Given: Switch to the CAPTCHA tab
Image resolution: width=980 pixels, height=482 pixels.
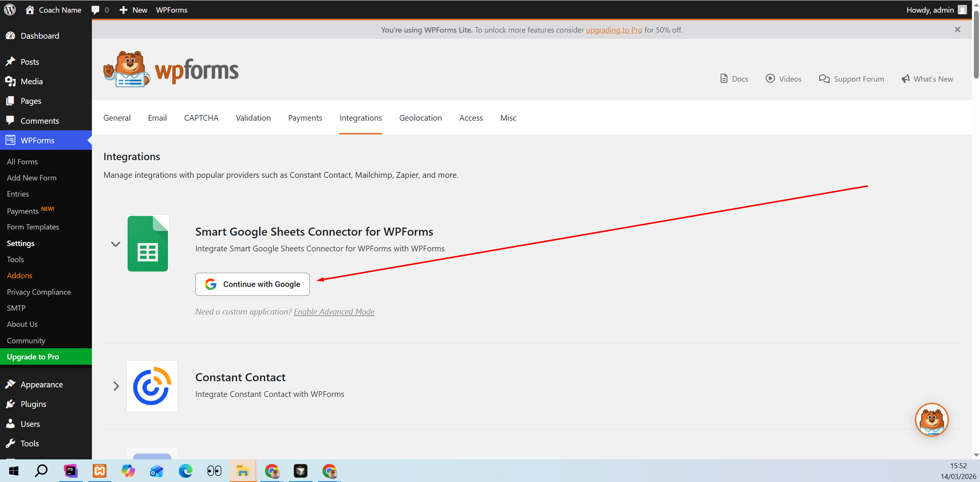Looking at the screenshot, I should click(x=201, y=118).
